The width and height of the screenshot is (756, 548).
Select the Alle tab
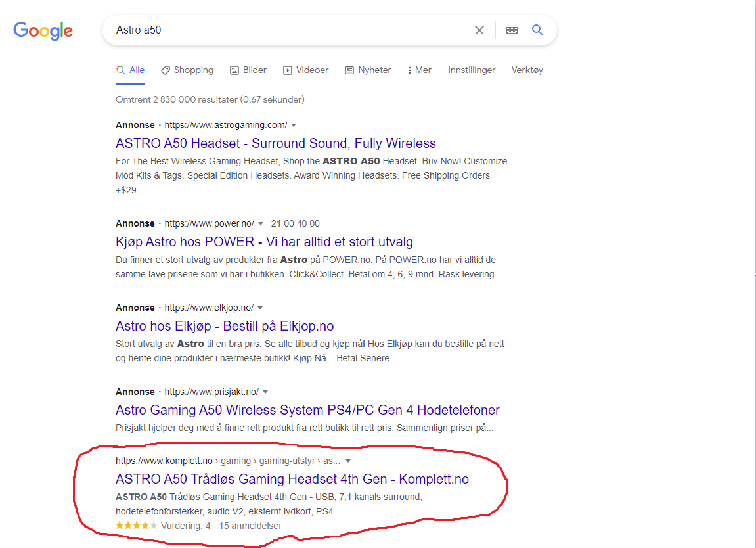(x=130, y=70)
